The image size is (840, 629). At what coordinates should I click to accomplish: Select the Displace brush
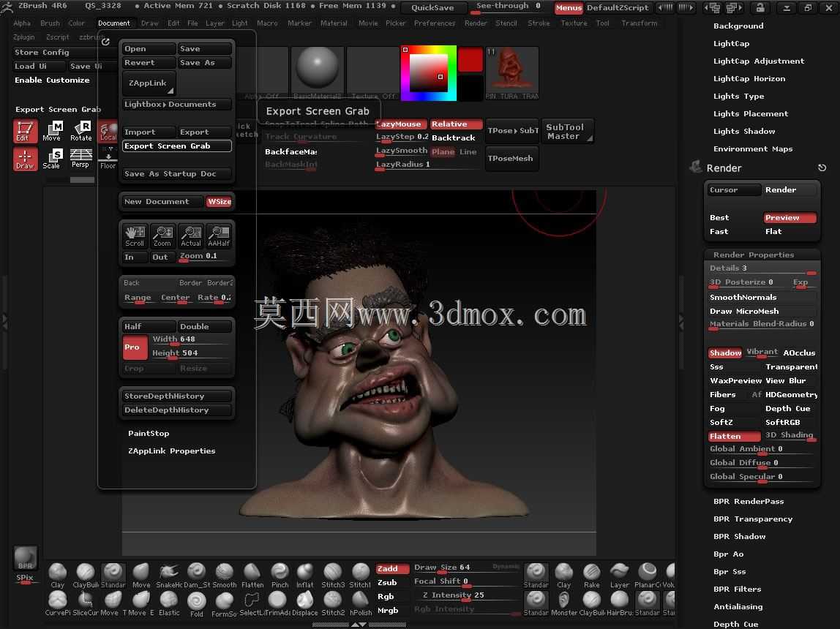click(x=305, y=603)
